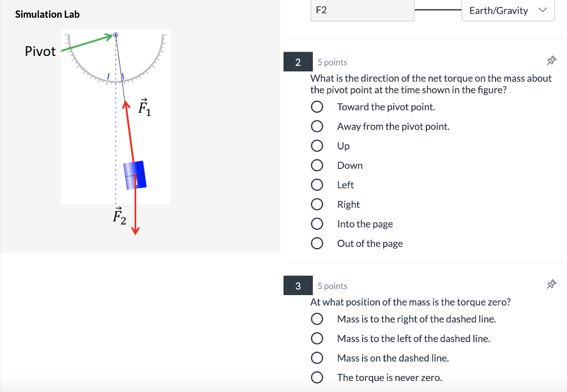Viewport: 567px width, 392px height.
Task: Open the Earth/Gravity dropdown
Action: 507,10
